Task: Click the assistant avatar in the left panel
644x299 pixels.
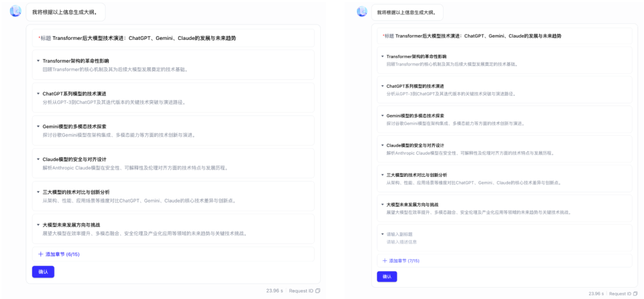Action: tap(16, 11)
